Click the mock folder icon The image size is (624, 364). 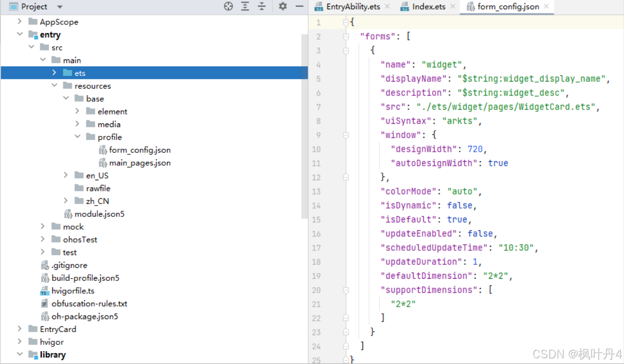(x=56, y=227)
